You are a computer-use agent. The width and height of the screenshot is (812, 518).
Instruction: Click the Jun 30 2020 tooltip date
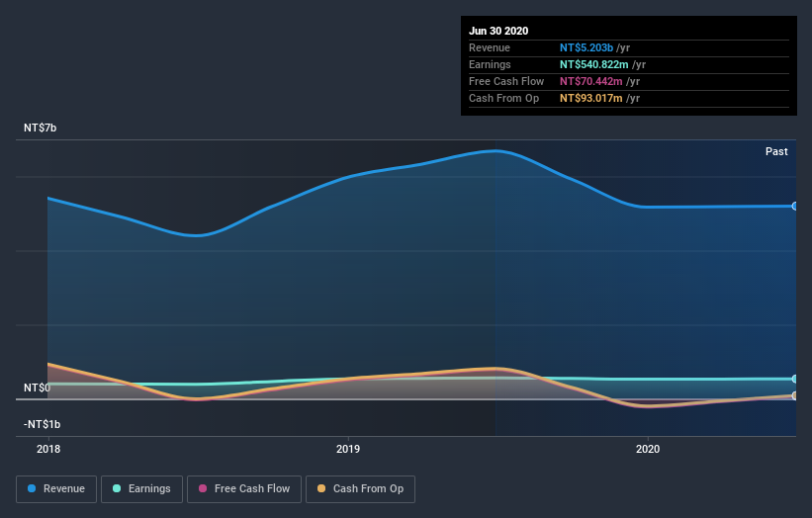pyautogui.click(x=498, y=31)
